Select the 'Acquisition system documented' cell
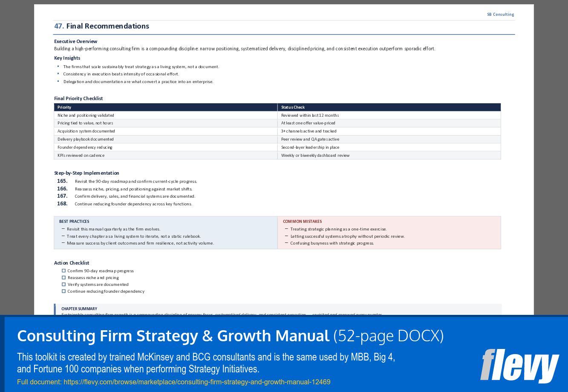This screenshot has height=392, width=568. click(166, 131)
